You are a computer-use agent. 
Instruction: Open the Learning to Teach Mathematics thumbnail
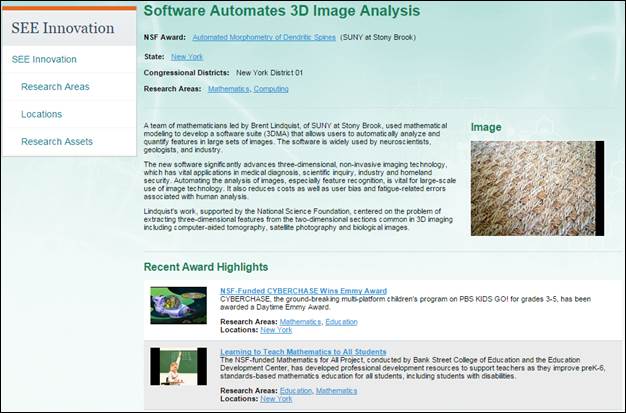(178, 366)
